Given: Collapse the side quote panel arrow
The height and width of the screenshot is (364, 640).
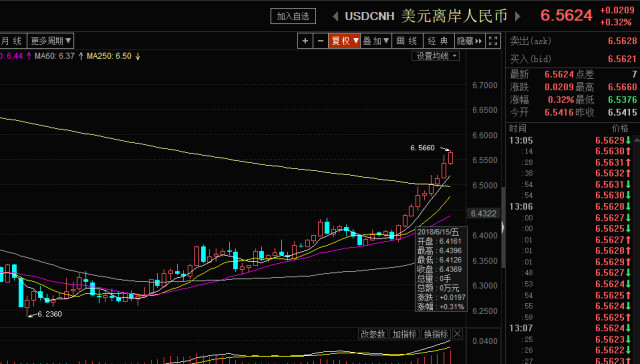Looking at the screenshot, I should coord(503,227).
